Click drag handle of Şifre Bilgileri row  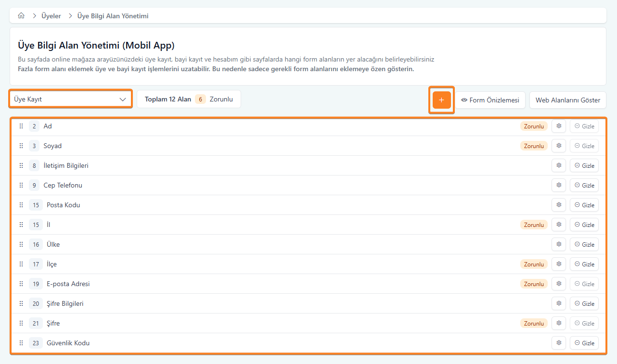(21, 304)
